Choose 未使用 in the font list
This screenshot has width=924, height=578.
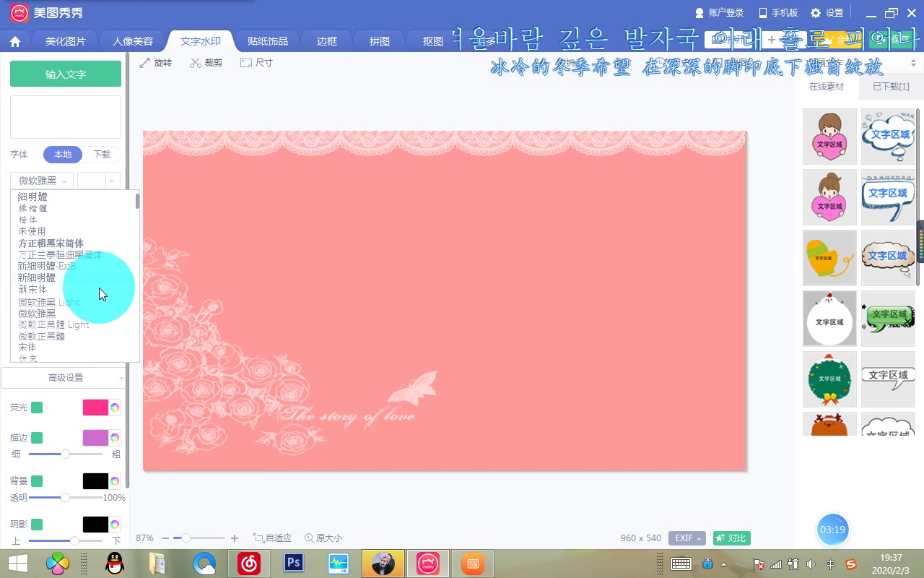pyautogui.click(x=32, y=232)
